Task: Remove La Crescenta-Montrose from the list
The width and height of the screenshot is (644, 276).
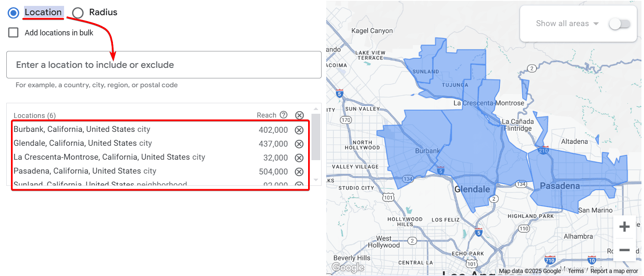Action: coord(299,158)
